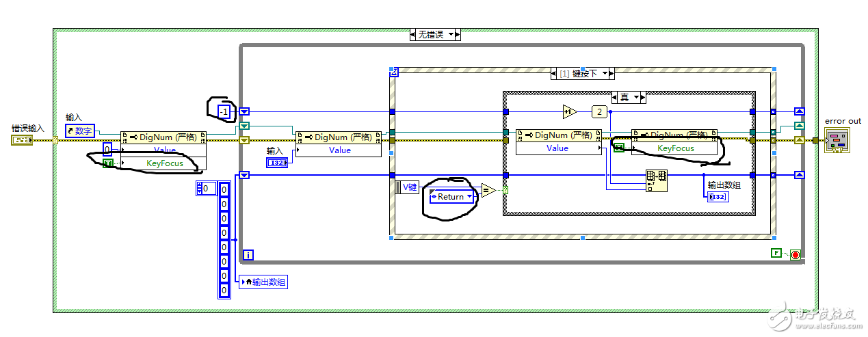
Task: Click the 错误输入 label text
Action: point(27,129)
